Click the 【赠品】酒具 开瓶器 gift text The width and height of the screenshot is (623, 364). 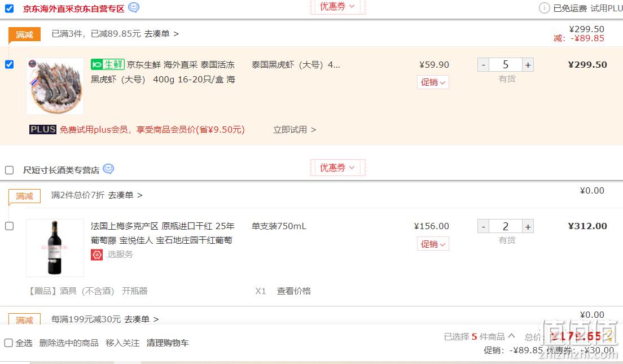87,291
